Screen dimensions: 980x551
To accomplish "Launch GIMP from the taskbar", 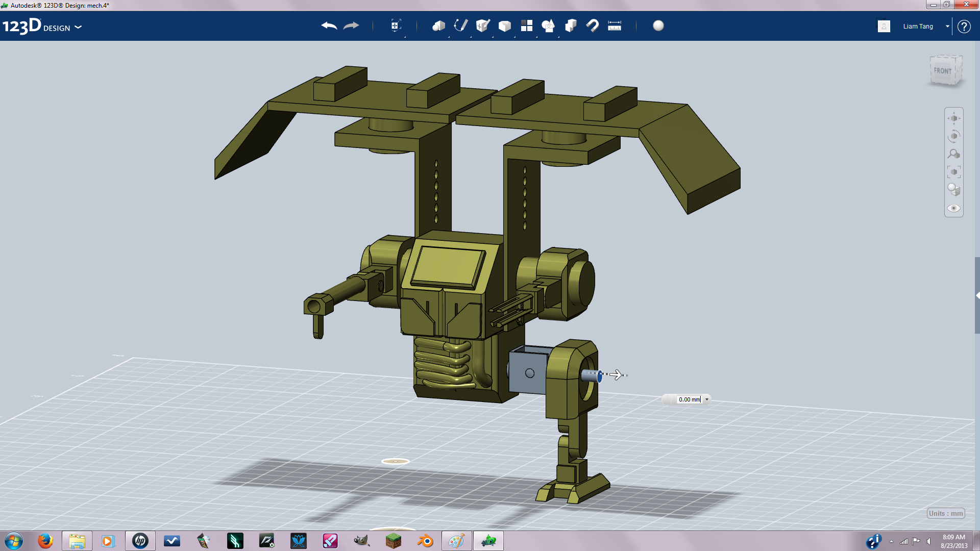I will coord(361,541).
